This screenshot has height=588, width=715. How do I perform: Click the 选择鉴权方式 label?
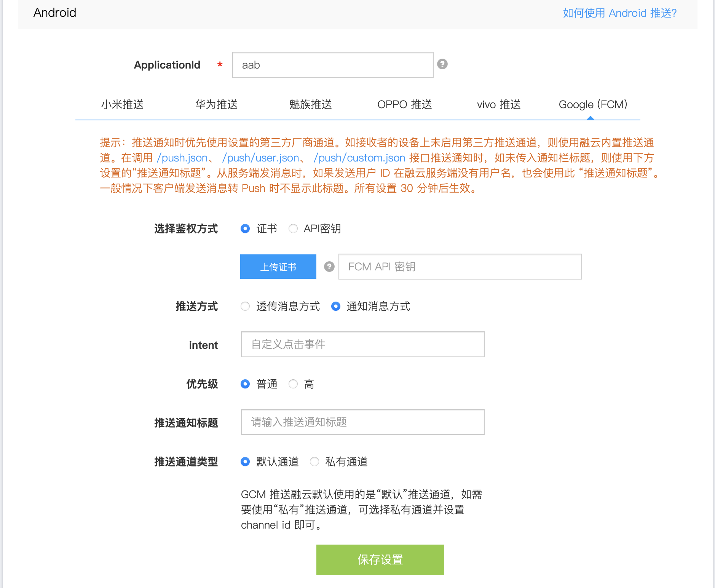[186, 228]
